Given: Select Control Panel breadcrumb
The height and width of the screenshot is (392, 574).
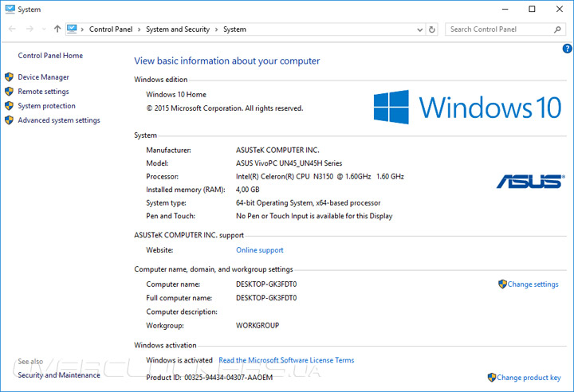Looking at the screenshot, I should (111, 29).
